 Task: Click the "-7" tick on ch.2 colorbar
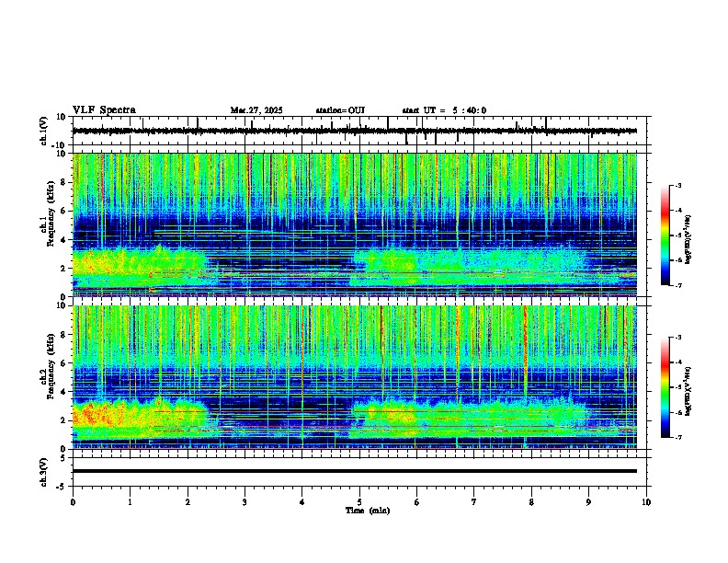pyautogui.click(x=678, y=437)
